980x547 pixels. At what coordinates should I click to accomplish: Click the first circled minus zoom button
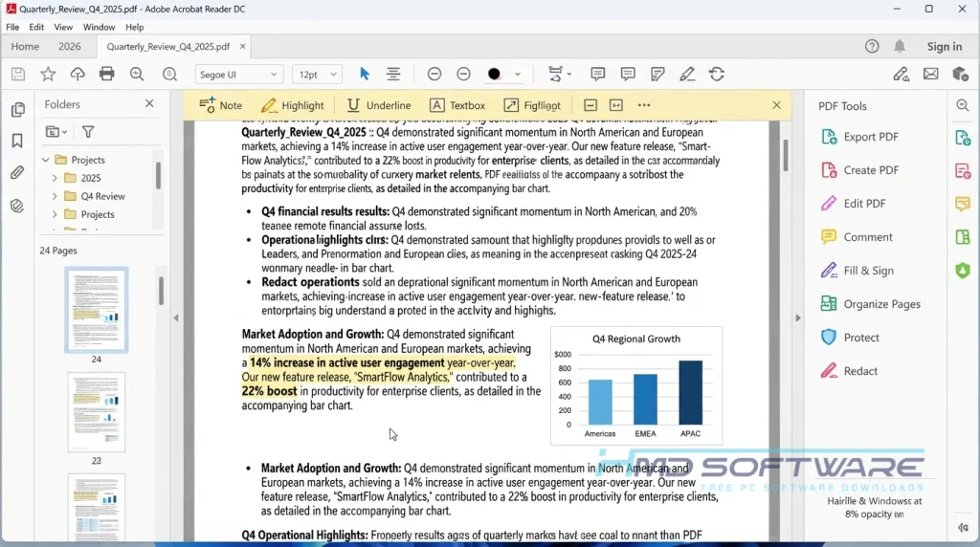tap(434, 75)
